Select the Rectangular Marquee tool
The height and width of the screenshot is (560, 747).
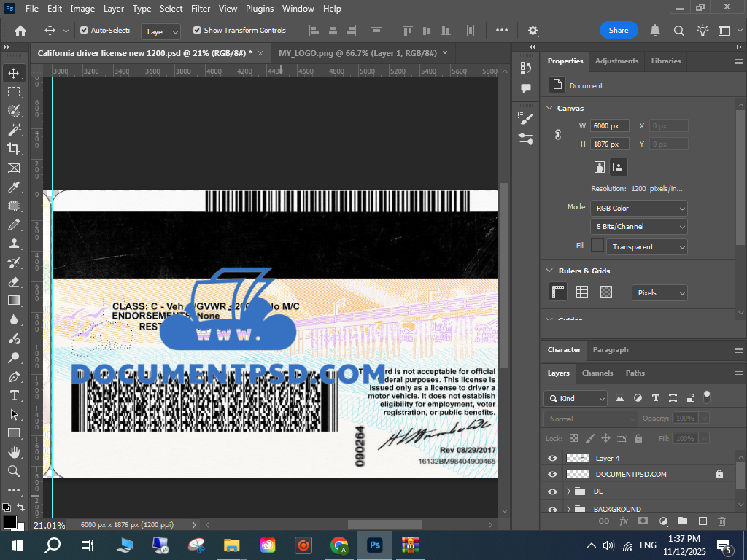[14, 92]
